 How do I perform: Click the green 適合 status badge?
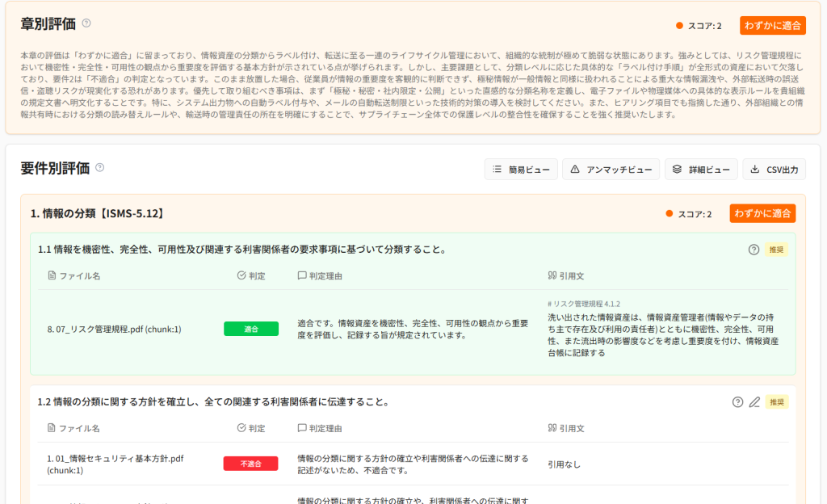point(251,329)
